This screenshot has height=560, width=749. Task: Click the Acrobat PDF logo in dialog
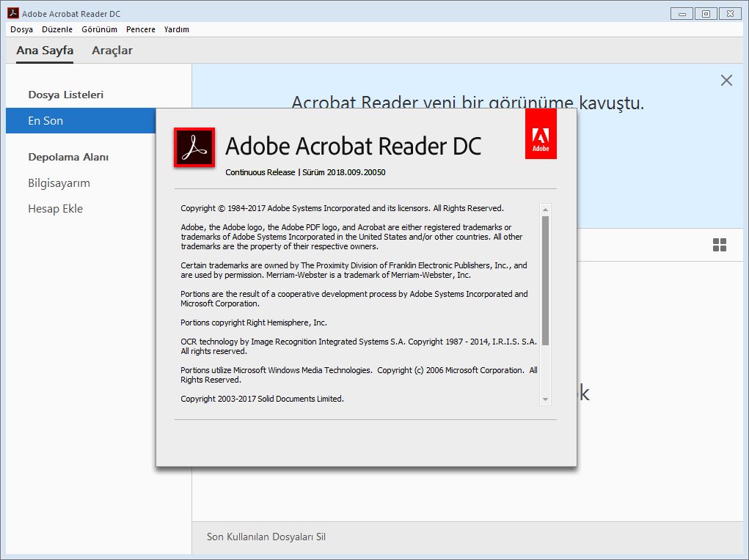194,147
